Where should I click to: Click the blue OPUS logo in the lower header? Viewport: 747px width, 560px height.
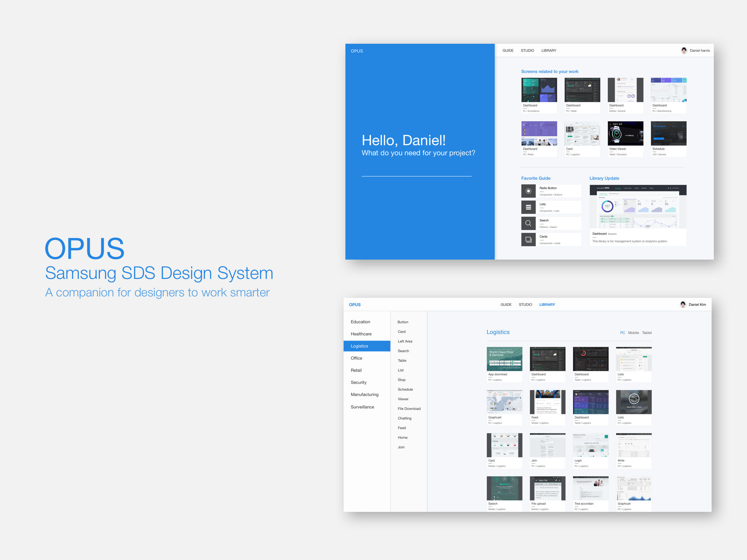[355, 304]
